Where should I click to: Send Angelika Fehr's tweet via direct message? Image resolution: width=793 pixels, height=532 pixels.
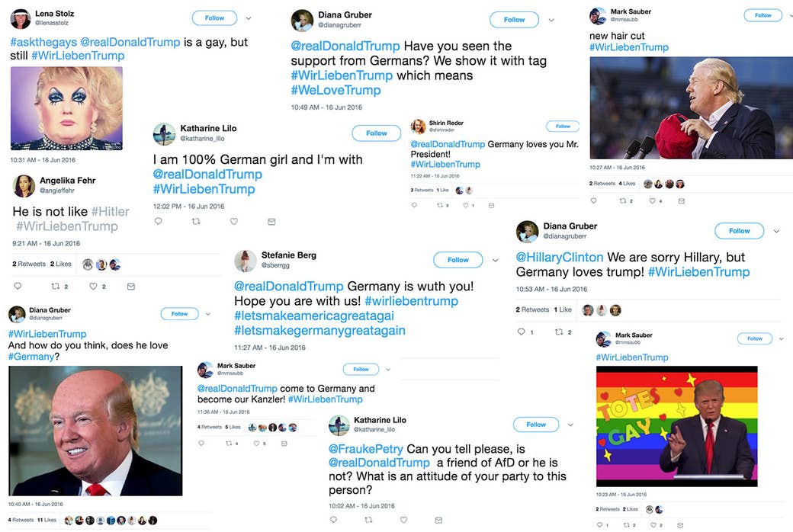[x=131, y=287]
